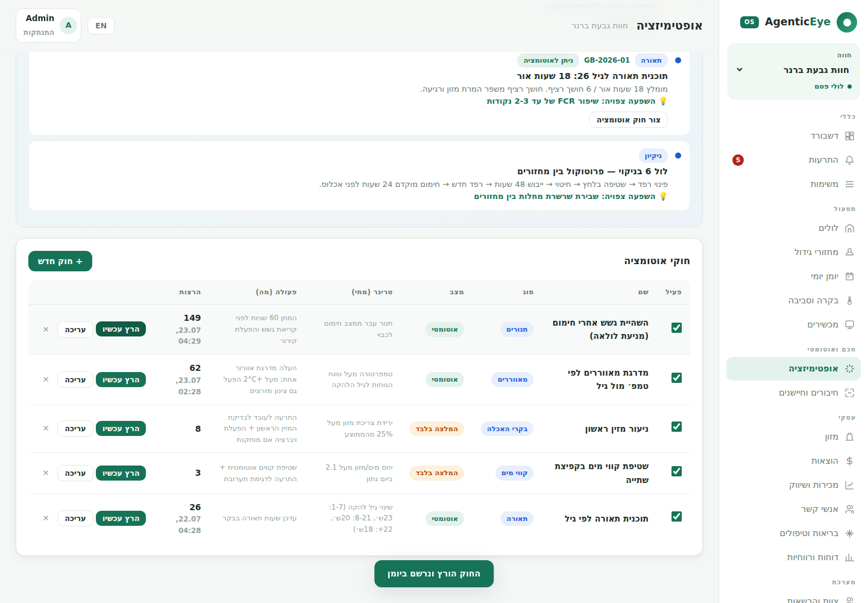Click the דוחות ורווחיות bar chart icon
Screen dimensions: 868x603
click(x=849, y=558)
